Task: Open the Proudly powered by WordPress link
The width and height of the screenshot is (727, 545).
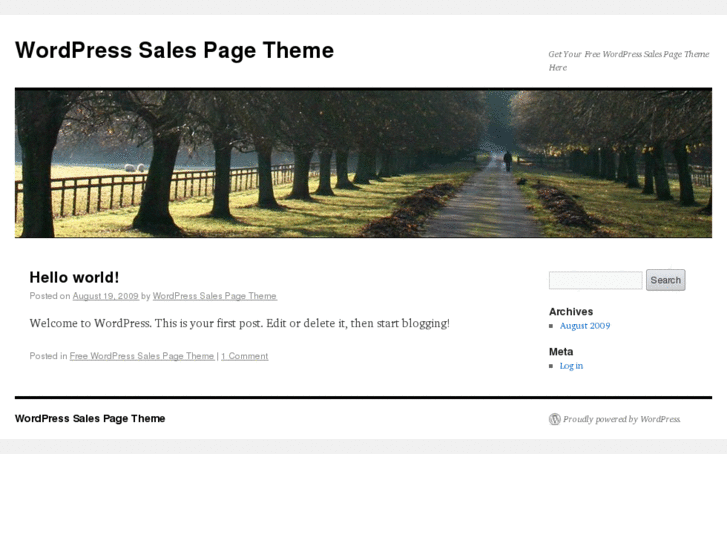Action: pos(621,419)
